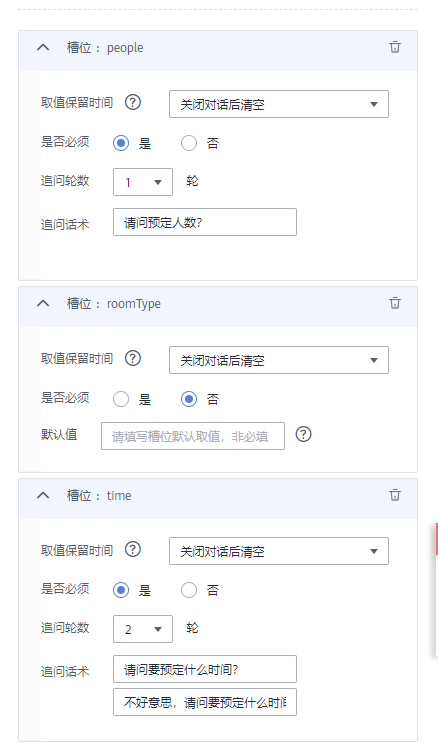This screenshot has height=748, width=438.
Task: Select 是 for roomType slot required option
Action: tap(121, 399)
